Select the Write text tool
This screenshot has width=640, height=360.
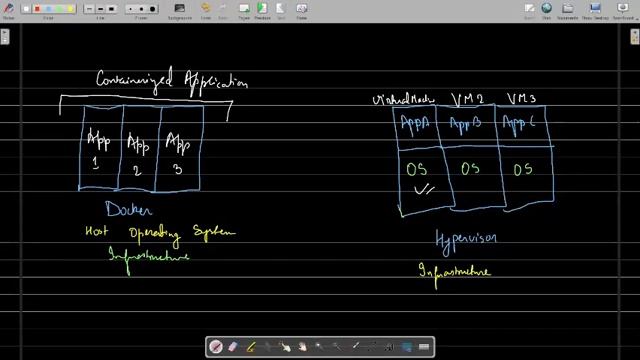point(389,347)
